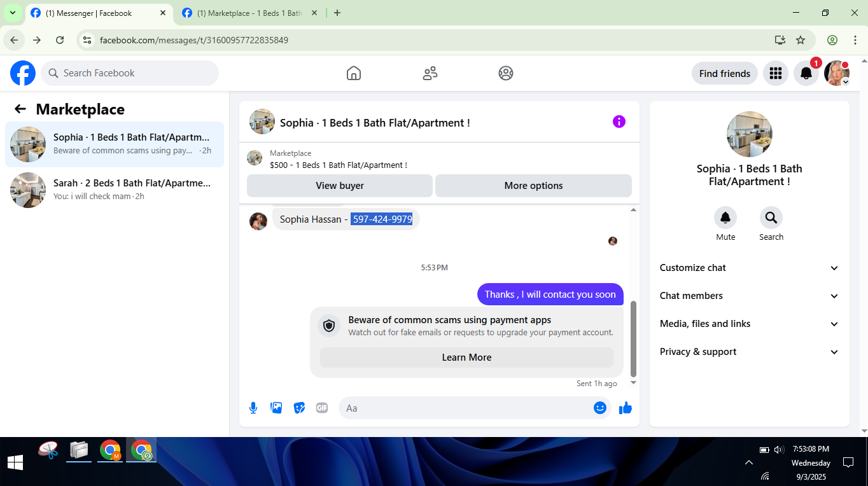The width and height of the screenshot is (868, 486).
Task: Click the Learn More button
Action: pos(466,358)
